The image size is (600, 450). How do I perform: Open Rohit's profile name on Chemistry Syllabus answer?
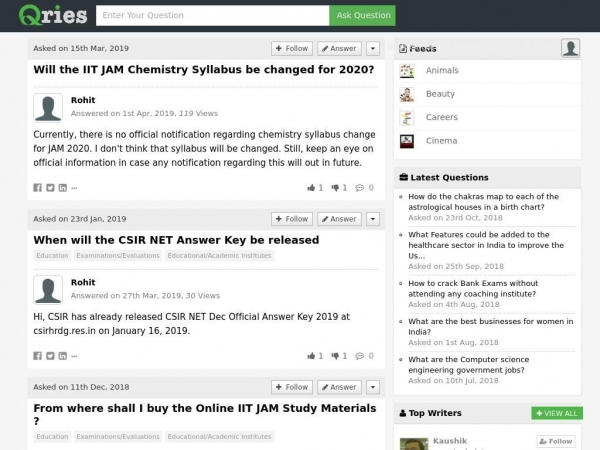(83, 100)
